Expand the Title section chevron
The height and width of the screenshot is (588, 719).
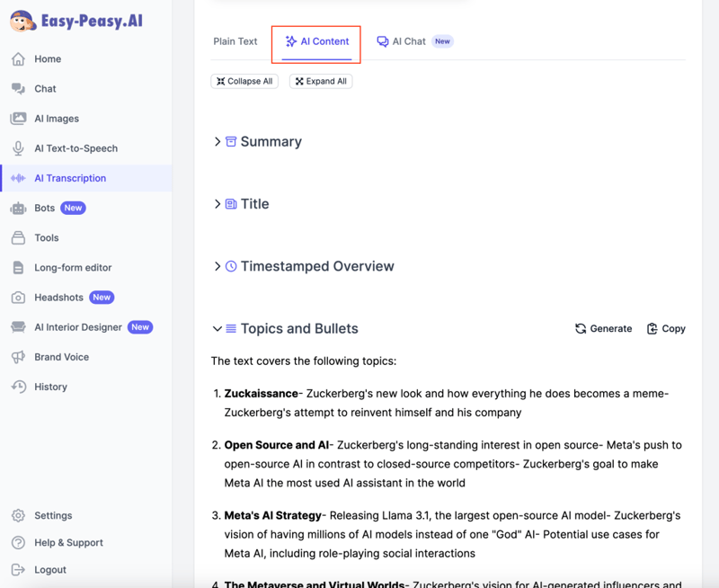[x=217, y=204]
